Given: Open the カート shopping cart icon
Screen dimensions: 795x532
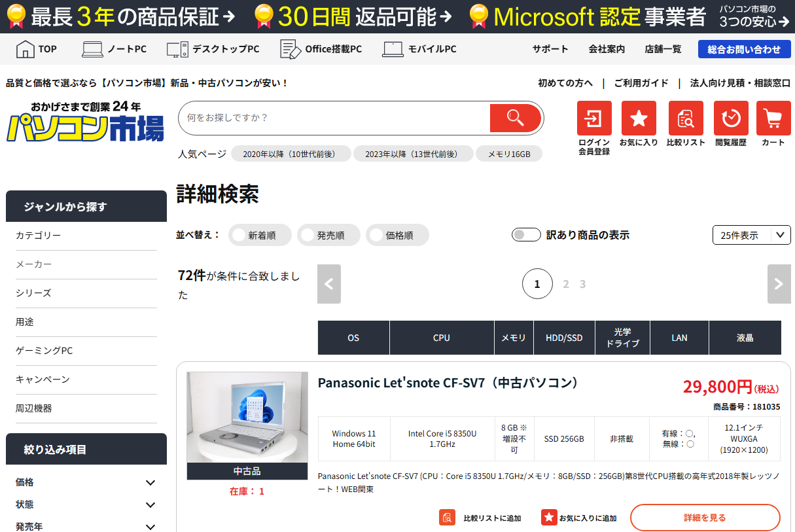Looking at the screenshot, I should [x=773, y=118].
